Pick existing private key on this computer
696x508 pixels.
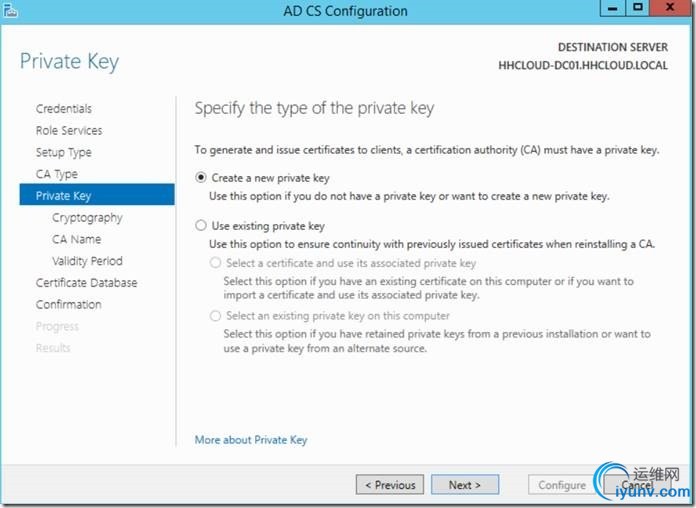(215, 316)
